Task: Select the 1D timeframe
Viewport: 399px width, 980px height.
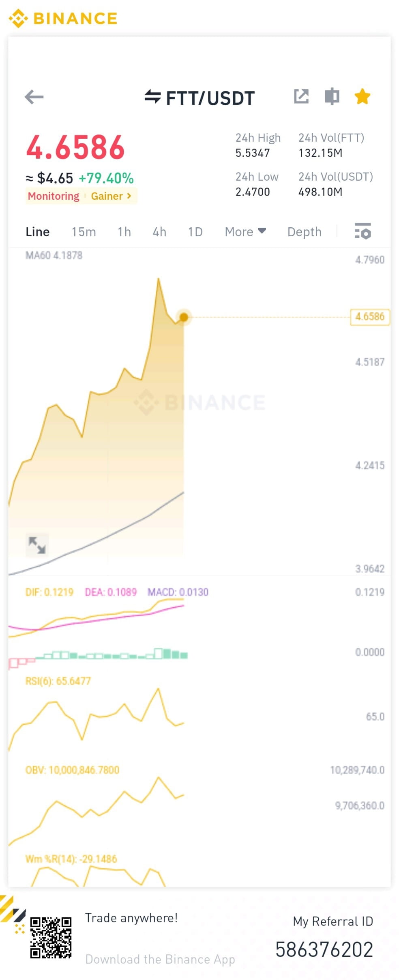Action: tap(195, 232)
